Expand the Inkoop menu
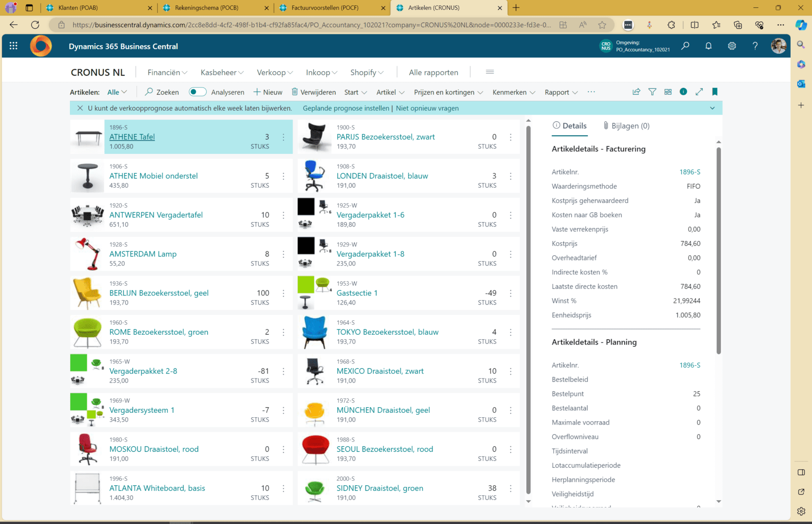The image size is (812, 524). (321, 72)
